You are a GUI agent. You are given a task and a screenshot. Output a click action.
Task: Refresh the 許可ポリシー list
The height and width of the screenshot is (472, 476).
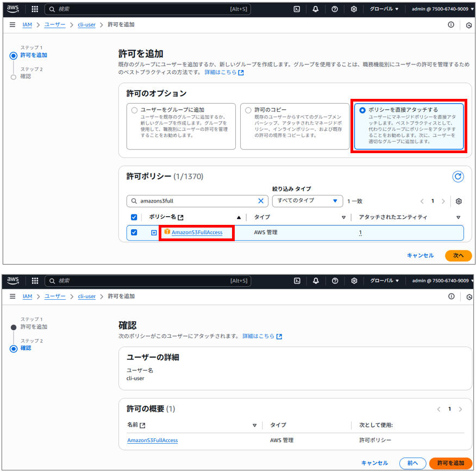tap(458, 177)
